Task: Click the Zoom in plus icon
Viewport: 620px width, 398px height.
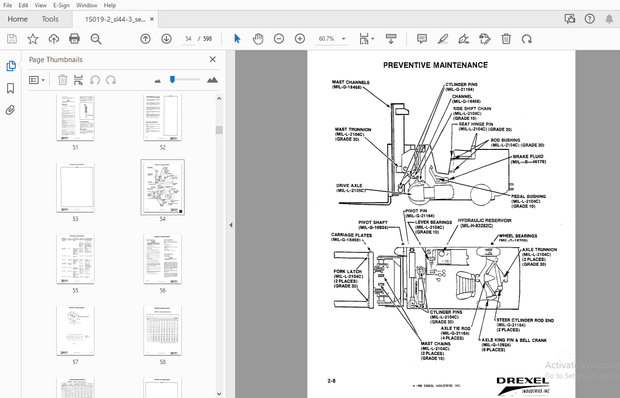Action: point(300,39)
